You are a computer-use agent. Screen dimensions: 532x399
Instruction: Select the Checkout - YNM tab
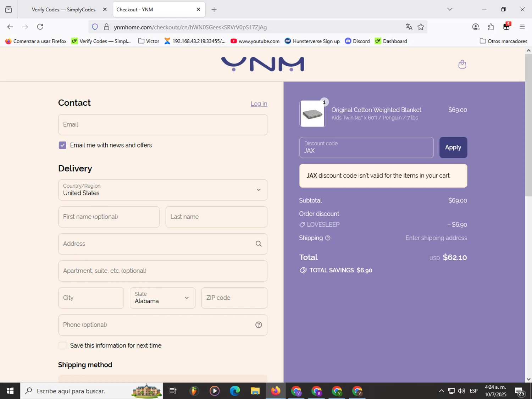[x=159, y=10]
